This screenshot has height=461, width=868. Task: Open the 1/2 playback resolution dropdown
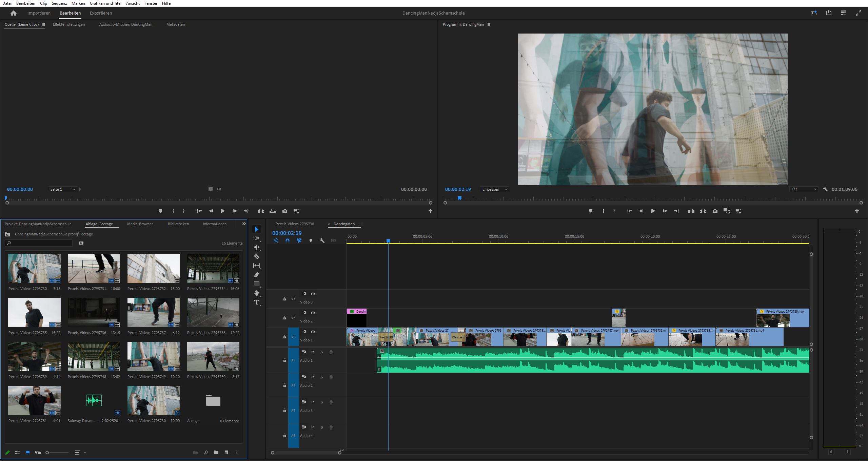804,189
